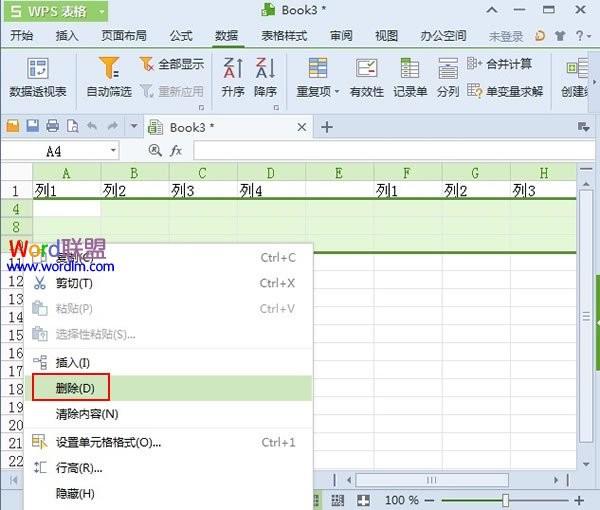Open Duplicates (重复项) tool
The image size is (600, 510).
tap(318, 78)
